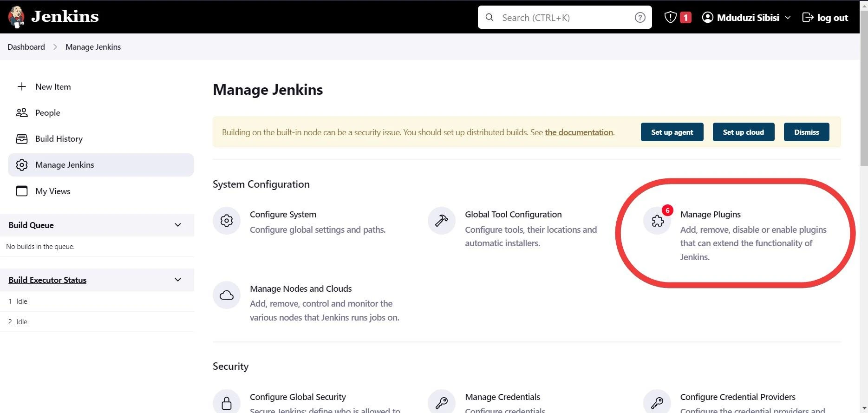The height and width of the screenshot is (413, 868).
Task: Open breadcrumb chevron after Dashboard
Action: point(55,47)
